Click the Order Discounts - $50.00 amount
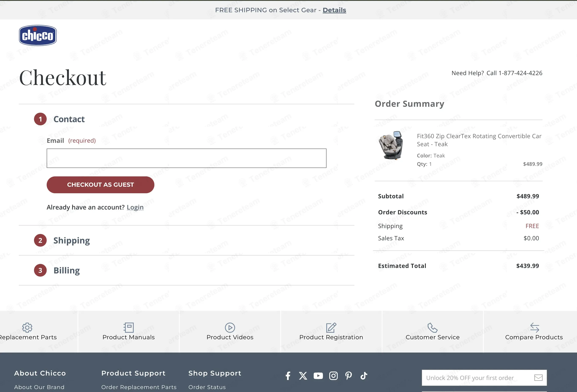Viewport: 577px width, 392px height. click(528, 212)
